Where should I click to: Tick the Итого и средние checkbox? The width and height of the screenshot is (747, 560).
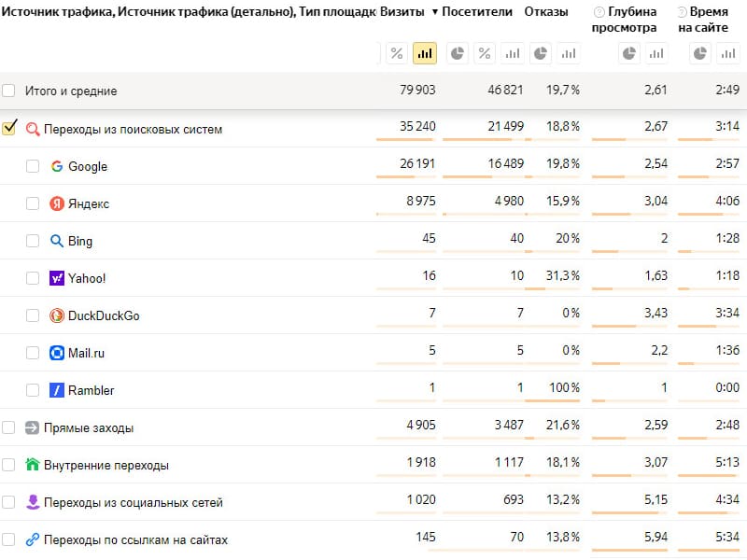point(8,91)
